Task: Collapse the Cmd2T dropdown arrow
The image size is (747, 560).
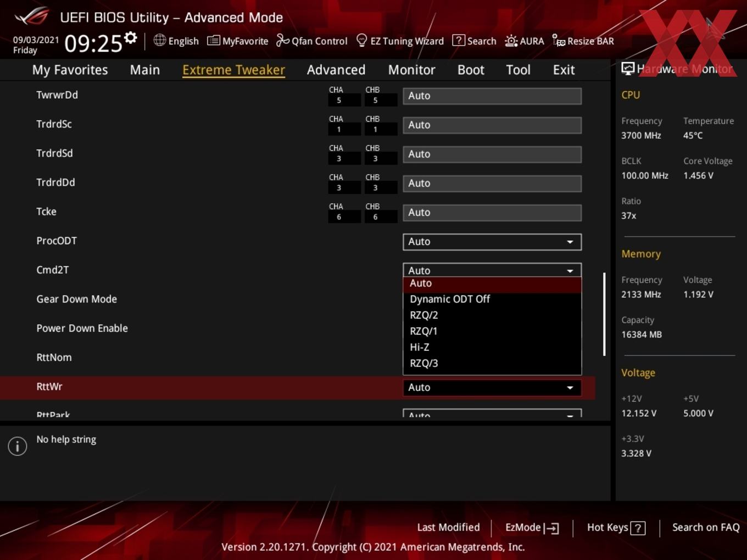Action: coord(570,271)
